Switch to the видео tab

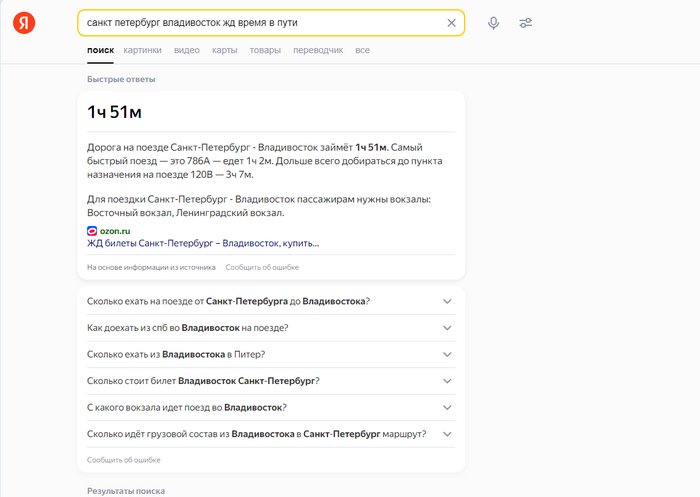tap(186, 50)
